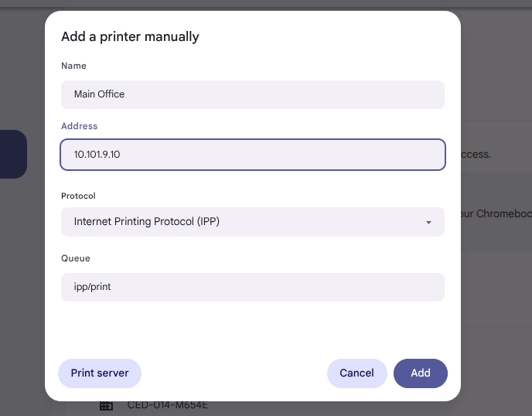Cancel the add printer dialog
This screenshot has height=416, width=532.
(x=357, y=373)
